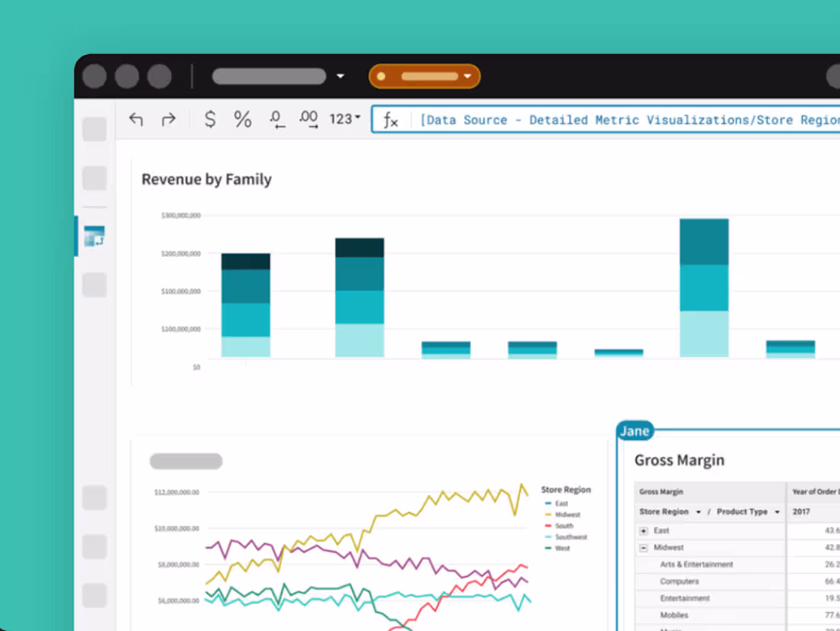Apply currency format with the $ icon
The height and width of the screenshot is (631, 840).
click(x=210, y=119)
